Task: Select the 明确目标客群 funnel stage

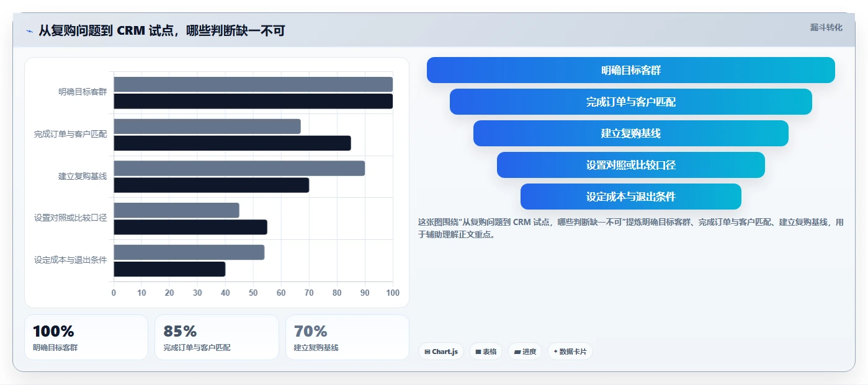Action: click(630, 70)
